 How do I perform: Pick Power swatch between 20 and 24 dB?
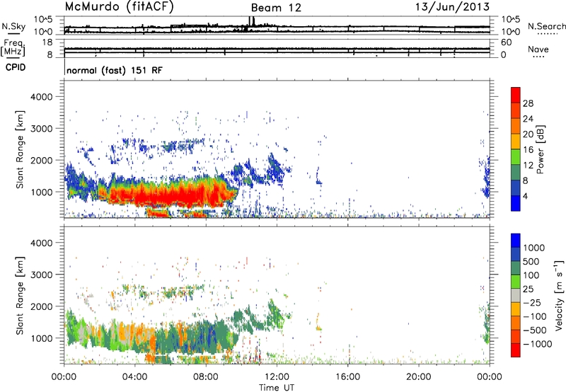click(x=516, y=126)
